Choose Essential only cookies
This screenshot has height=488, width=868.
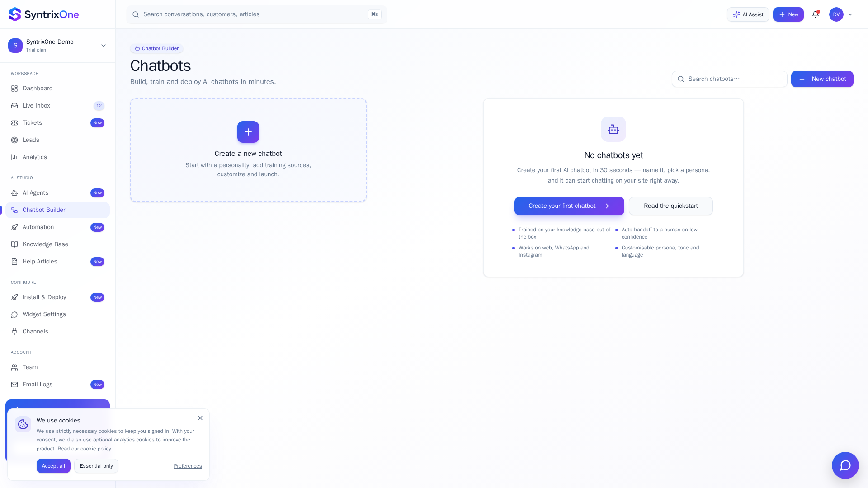pos(96,466)
